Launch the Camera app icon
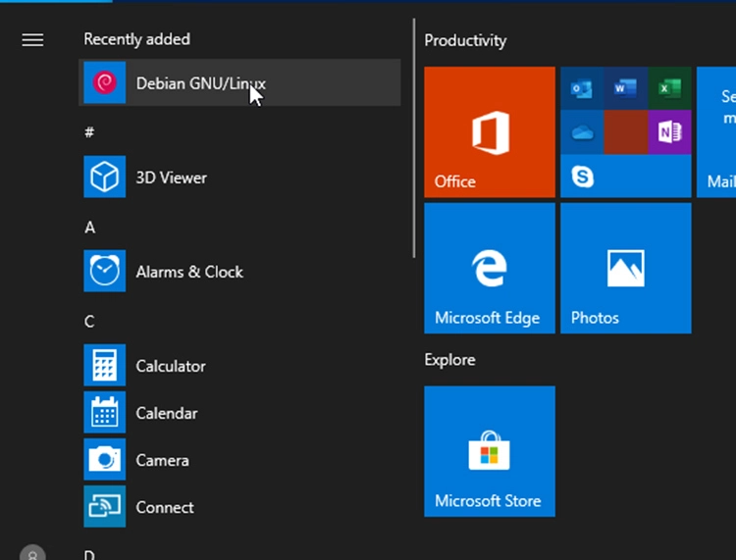 click(105, 459)
